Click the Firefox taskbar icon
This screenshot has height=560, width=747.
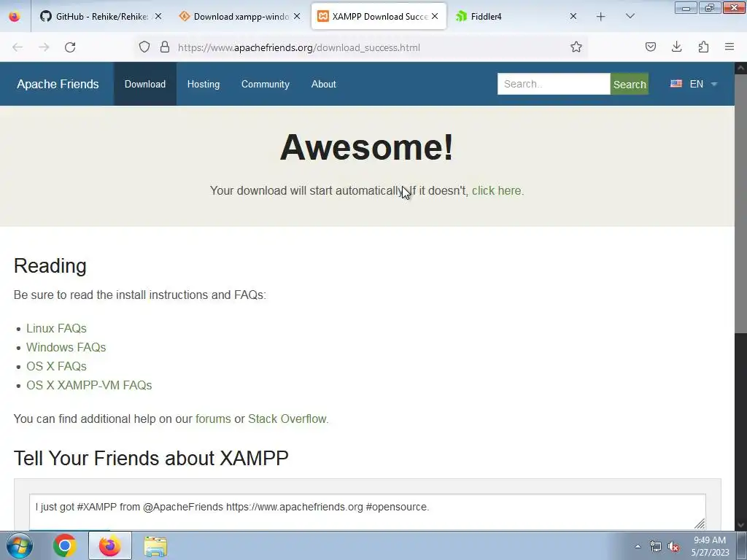click(110, 545)
